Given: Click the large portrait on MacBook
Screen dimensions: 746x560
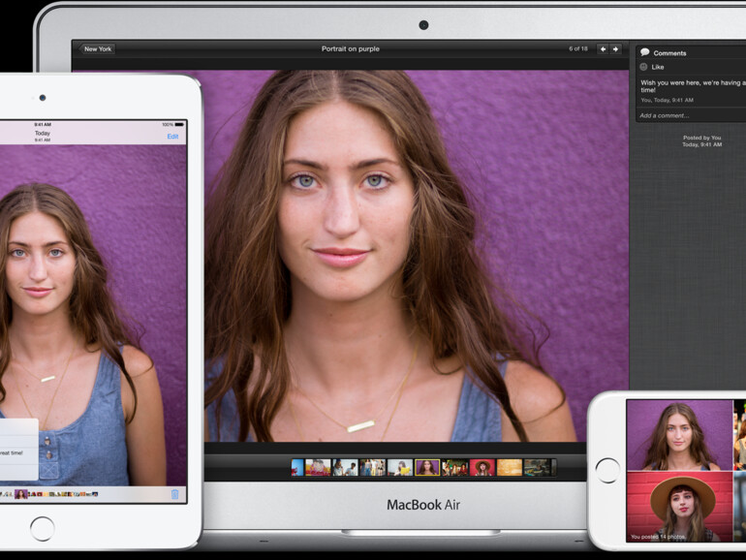Looking at the screenshot, I should click(417, 256).
